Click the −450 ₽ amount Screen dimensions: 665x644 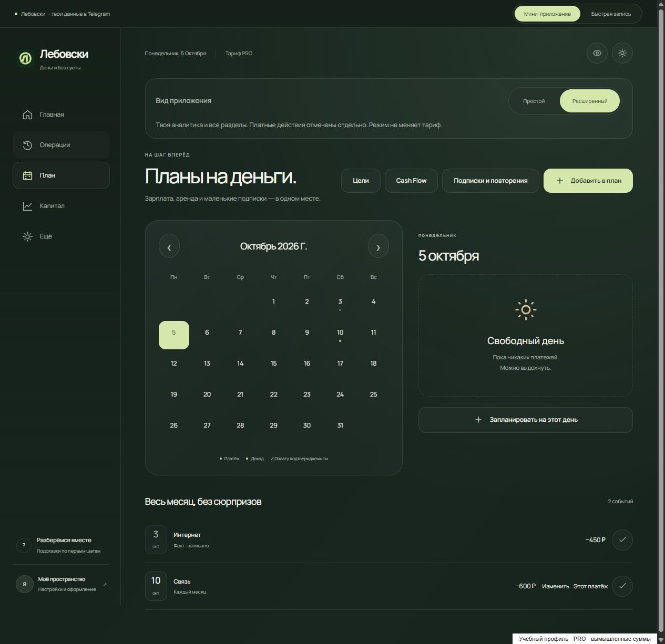[x=596, y=540]
